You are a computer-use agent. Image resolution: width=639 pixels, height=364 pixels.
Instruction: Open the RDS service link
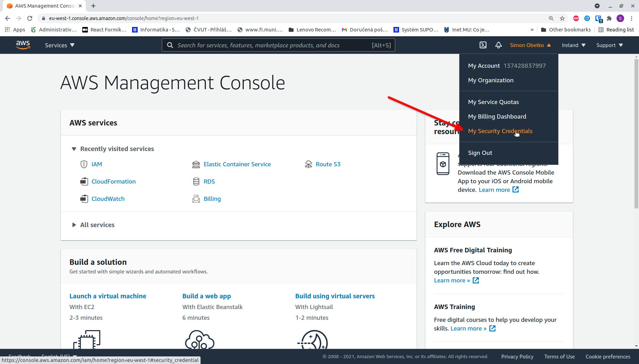209,181
